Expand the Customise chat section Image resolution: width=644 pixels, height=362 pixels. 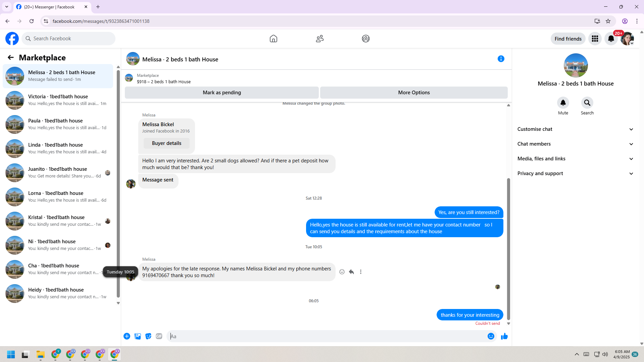coord(576,129)
